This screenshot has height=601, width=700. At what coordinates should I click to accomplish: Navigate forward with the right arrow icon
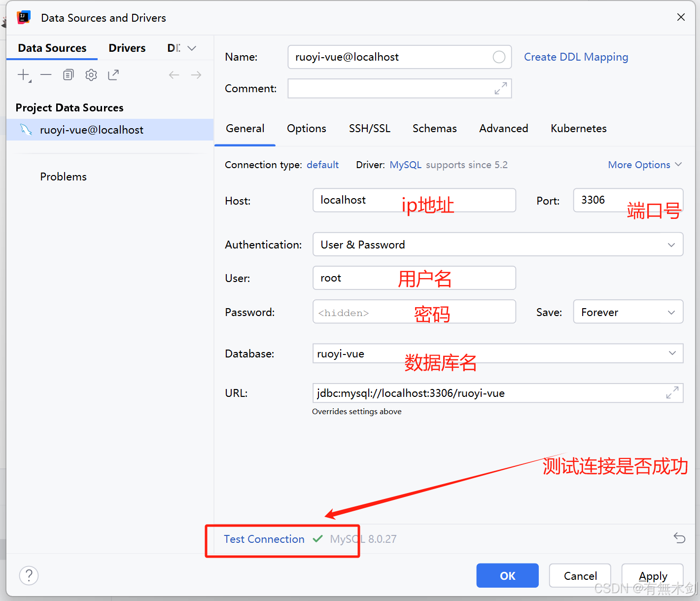click(196, 75)
